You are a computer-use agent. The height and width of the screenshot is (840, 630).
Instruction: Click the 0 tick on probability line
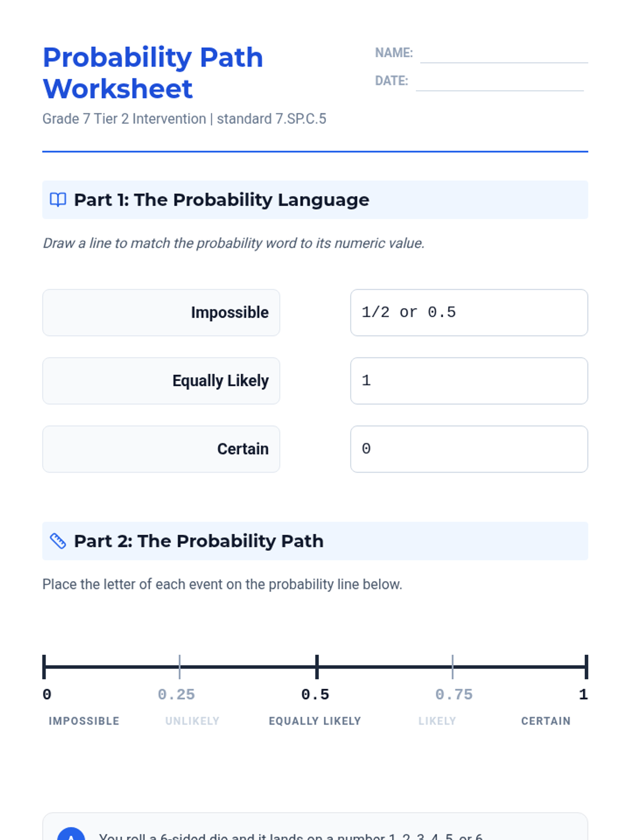coord(44,667)
